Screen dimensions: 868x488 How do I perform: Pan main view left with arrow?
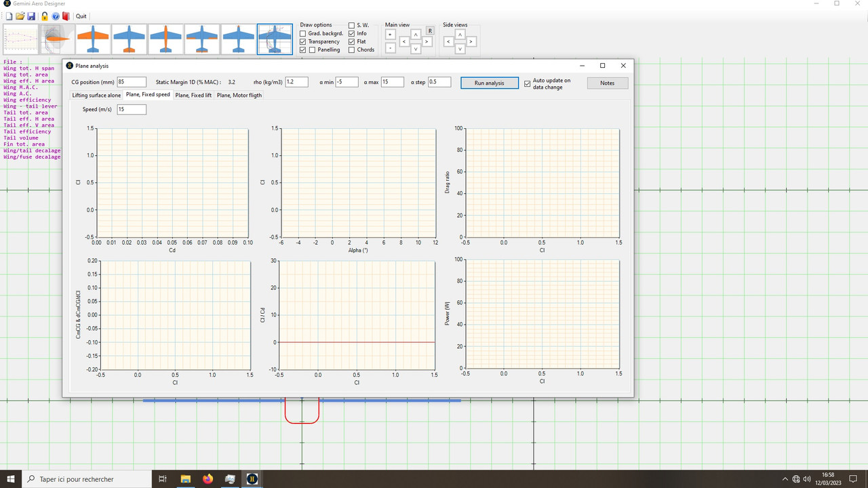(404, 41)
